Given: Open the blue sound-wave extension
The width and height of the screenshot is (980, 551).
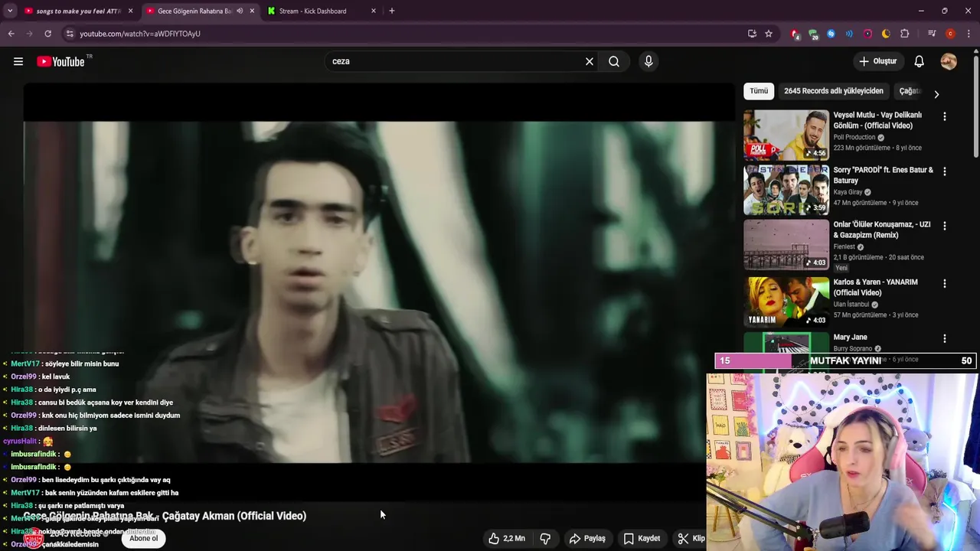Looking at the screenshot, I should click(x=849, y=34).
